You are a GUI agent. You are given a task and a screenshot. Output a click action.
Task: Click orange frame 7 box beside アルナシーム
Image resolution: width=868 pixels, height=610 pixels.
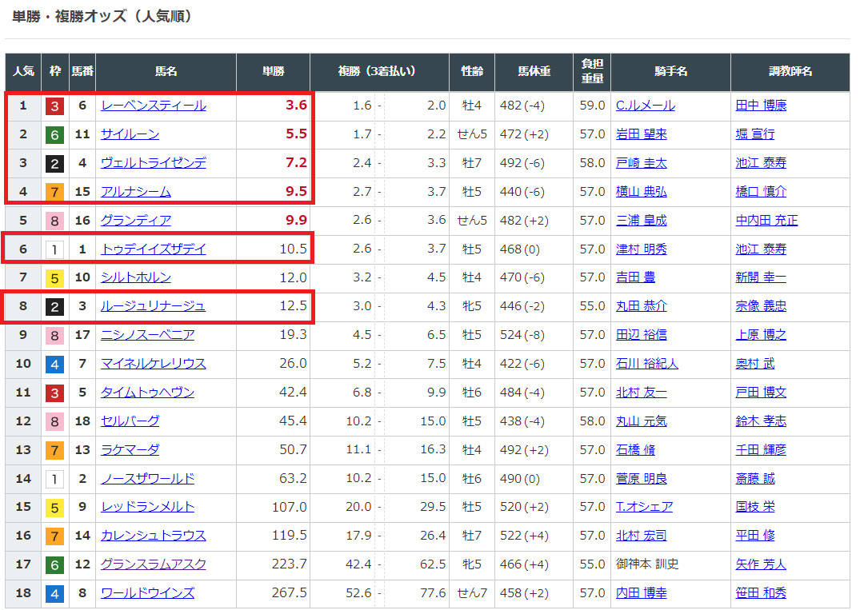pyautogui.click(x=54, y=192)
